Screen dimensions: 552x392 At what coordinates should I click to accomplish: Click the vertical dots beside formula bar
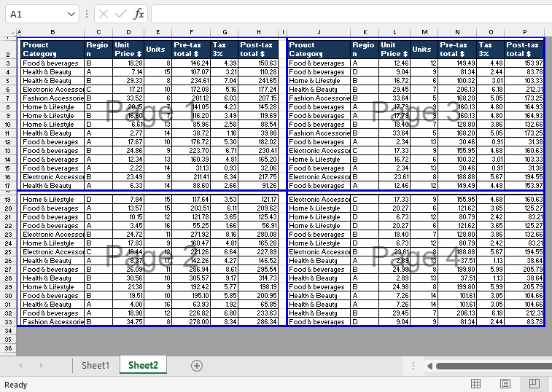pyautogui.click(x=87, y=14)
